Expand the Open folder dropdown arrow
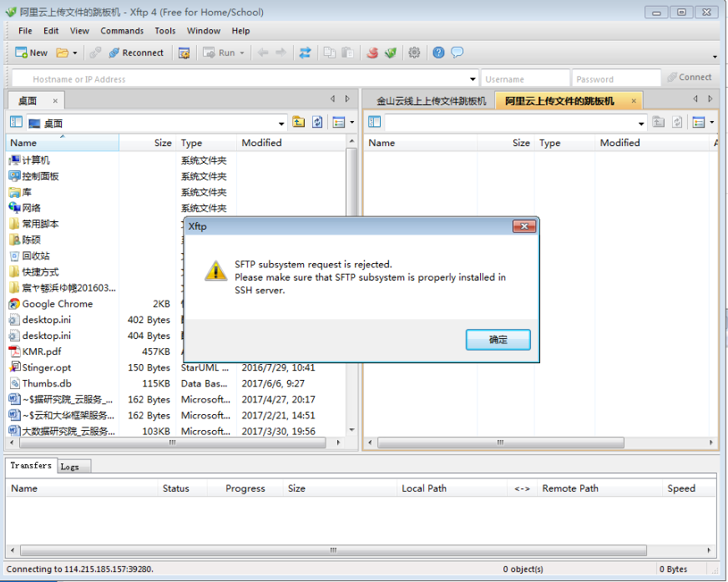The width and height of the screenshot is (728, 582). click(x=75, y=53)
